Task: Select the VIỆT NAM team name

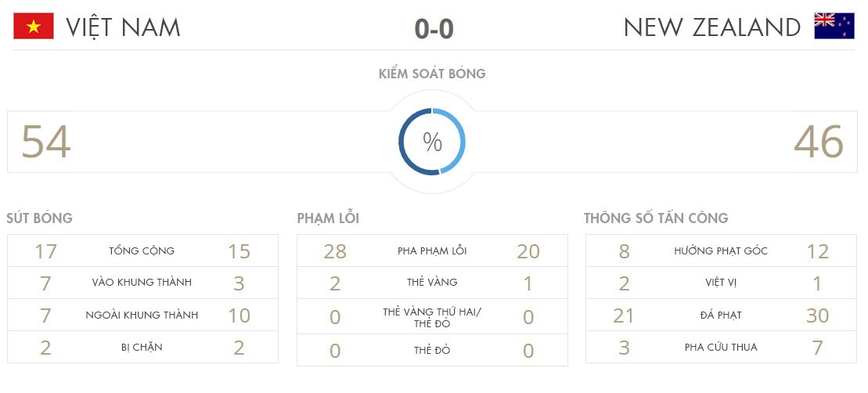Action: pyautogui.click(x=123, y=27)
